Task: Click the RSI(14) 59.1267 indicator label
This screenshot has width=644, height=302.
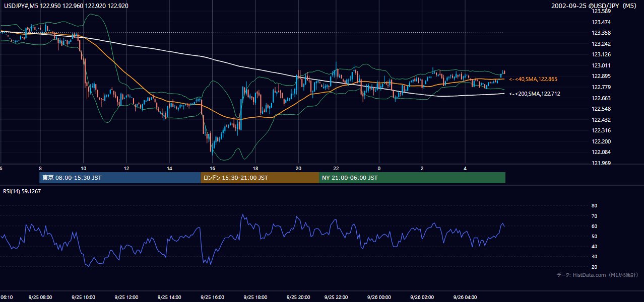Action: [22, 191]
